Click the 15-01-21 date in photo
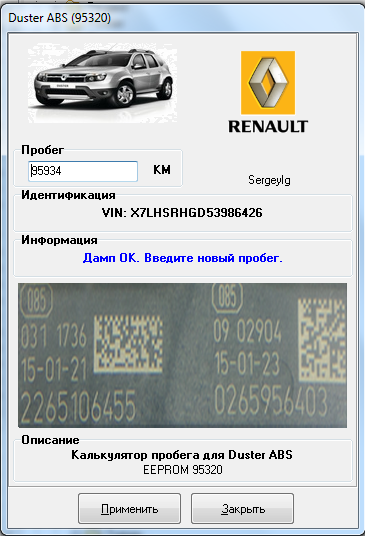This screenshot has height=536, width=365. pyautogui.click(x=54, y=370)
